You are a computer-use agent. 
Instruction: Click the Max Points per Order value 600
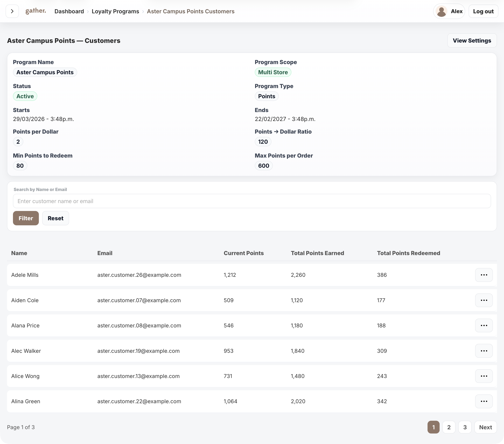[264, 165]
